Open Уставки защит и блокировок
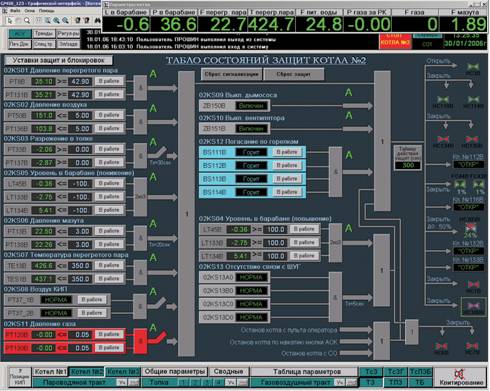The height and width of the screenshot is (391, 490). tap(58, 60)
